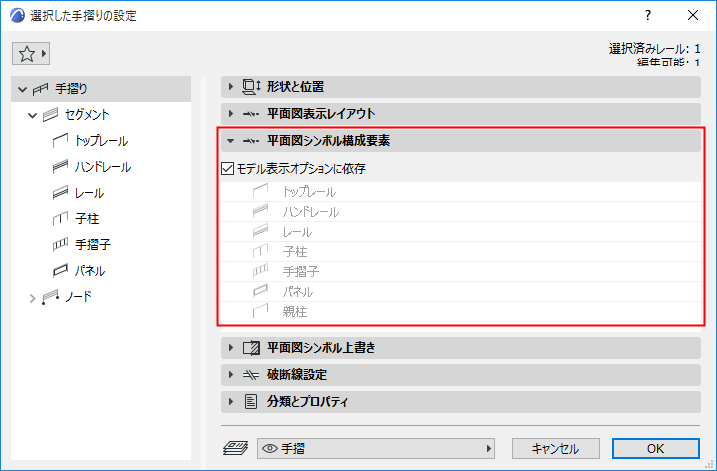717x471 pixels.
Task: Select ハンドレール in the left tree
Action: tap(103, 167)
